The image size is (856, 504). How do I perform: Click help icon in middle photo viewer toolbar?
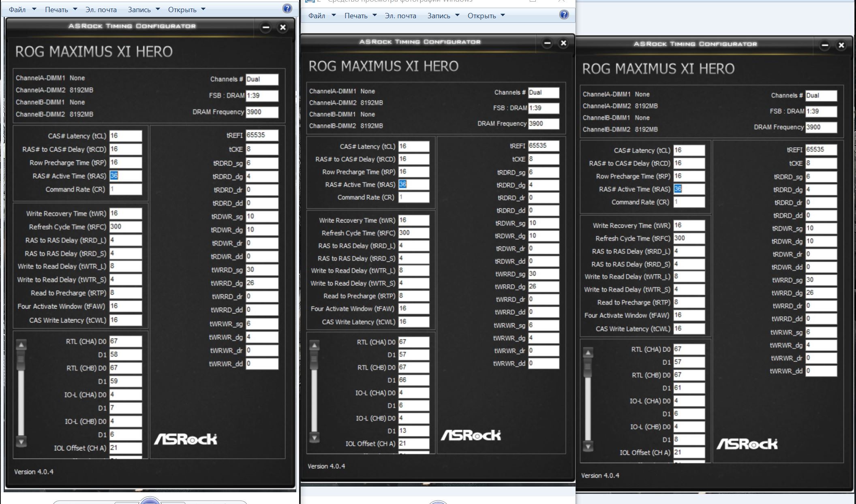click(564, 15)
